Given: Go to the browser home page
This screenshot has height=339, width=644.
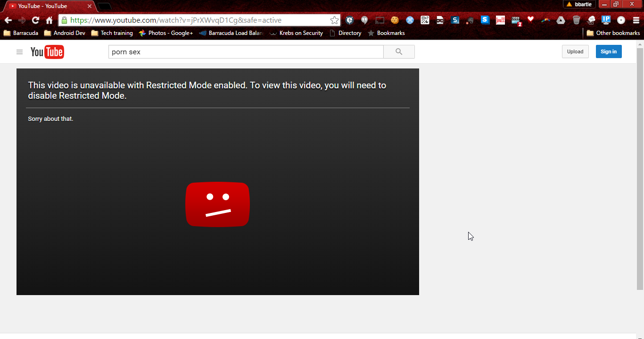Looking at the screenshot, I should click(x=49, y=20).
